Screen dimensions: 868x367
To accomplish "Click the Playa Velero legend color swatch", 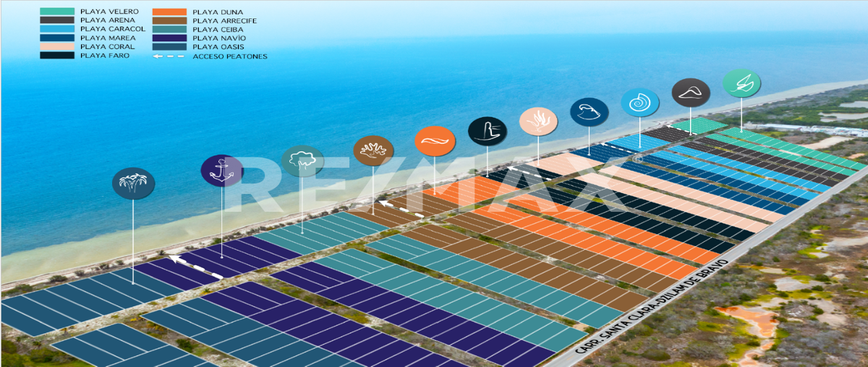I will tap(57, 12).
